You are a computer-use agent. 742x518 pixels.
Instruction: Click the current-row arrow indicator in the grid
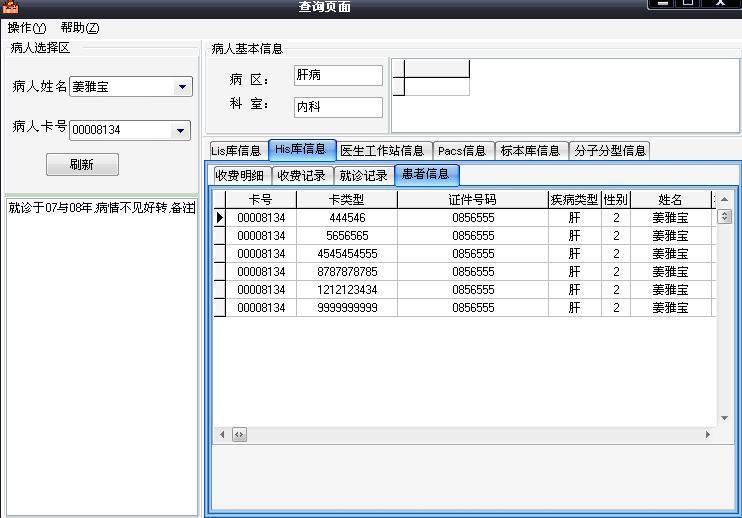point(220,217)
